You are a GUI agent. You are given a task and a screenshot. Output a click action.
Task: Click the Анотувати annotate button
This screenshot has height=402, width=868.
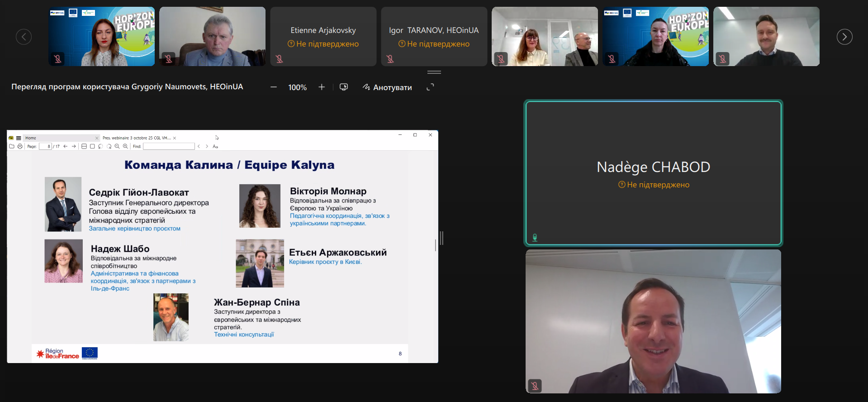click(x=387, y=87)
